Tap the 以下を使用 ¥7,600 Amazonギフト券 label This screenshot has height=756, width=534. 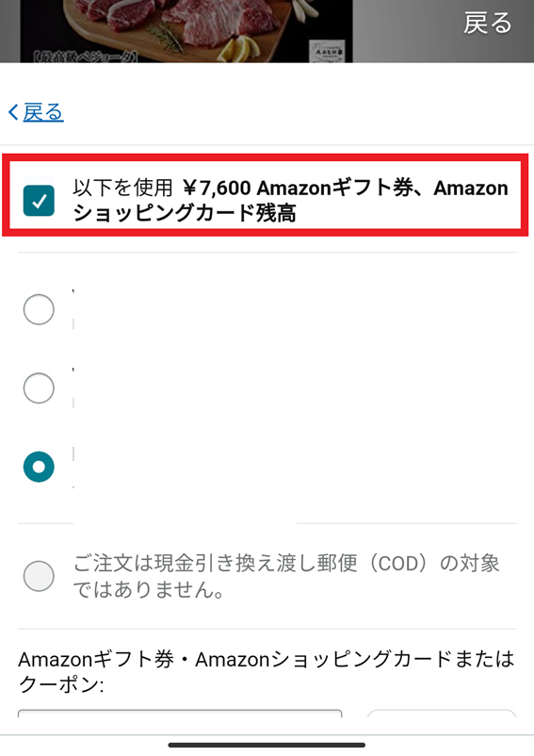290,200
